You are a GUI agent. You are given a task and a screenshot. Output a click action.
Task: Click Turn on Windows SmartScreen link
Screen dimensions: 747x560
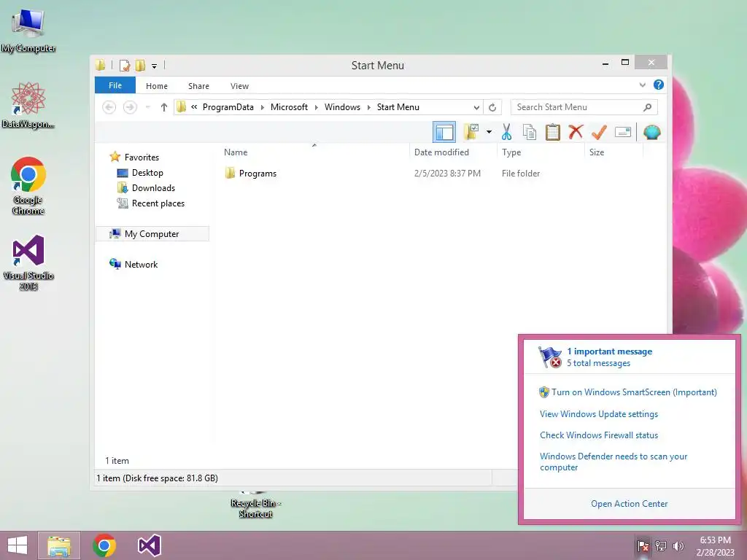click(x=634, y=392)
